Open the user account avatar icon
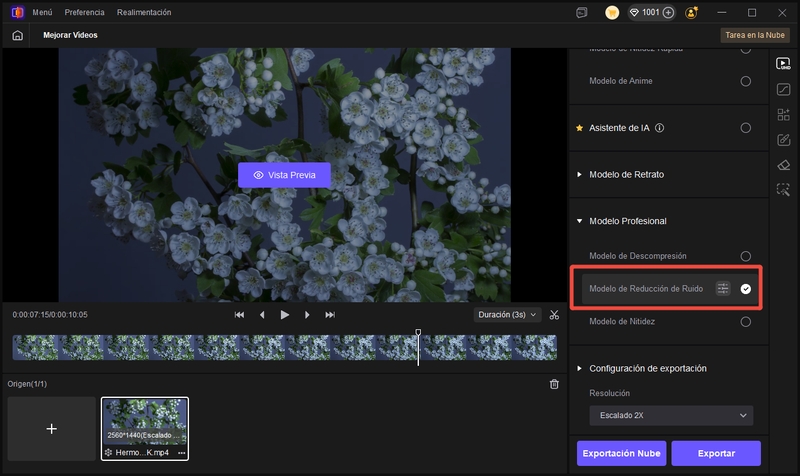Screen dimensions: 800x476 point(691,13)
